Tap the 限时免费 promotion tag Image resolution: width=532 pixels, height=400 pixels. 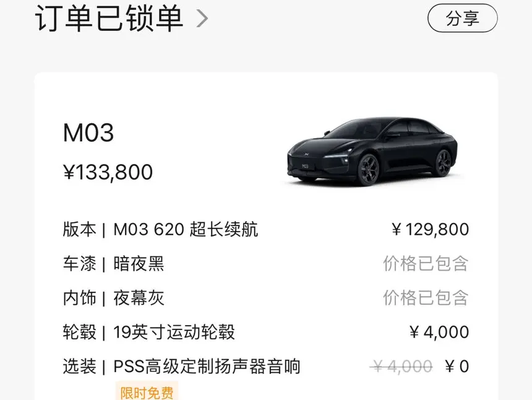pos(147,392)
